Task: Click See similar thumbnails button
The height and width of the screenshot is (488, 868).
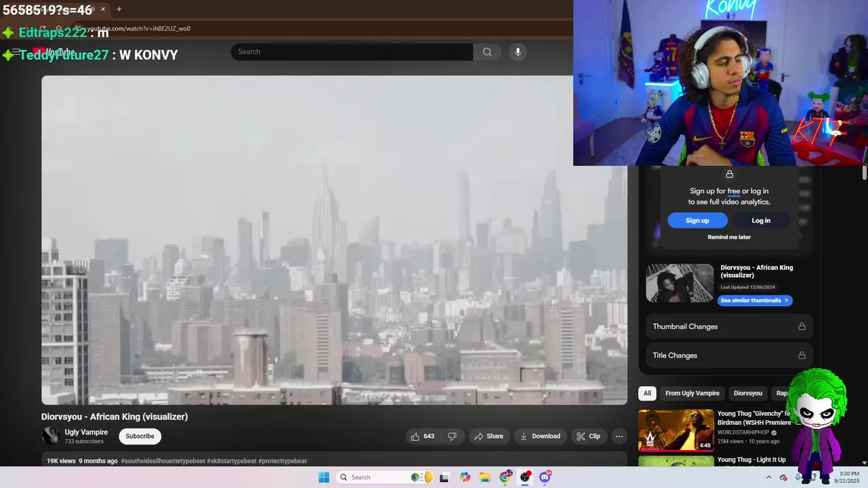Action: 755,300
